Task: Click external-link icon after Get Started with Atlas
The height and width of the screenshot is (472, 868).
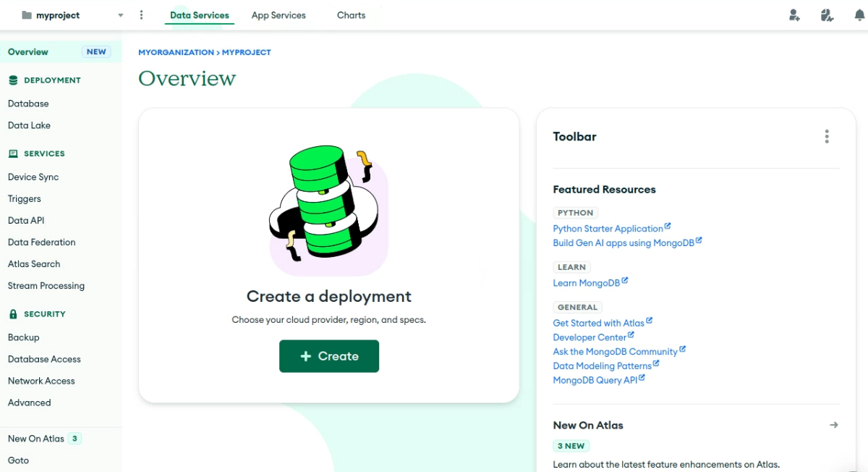Action: [650, 321]
